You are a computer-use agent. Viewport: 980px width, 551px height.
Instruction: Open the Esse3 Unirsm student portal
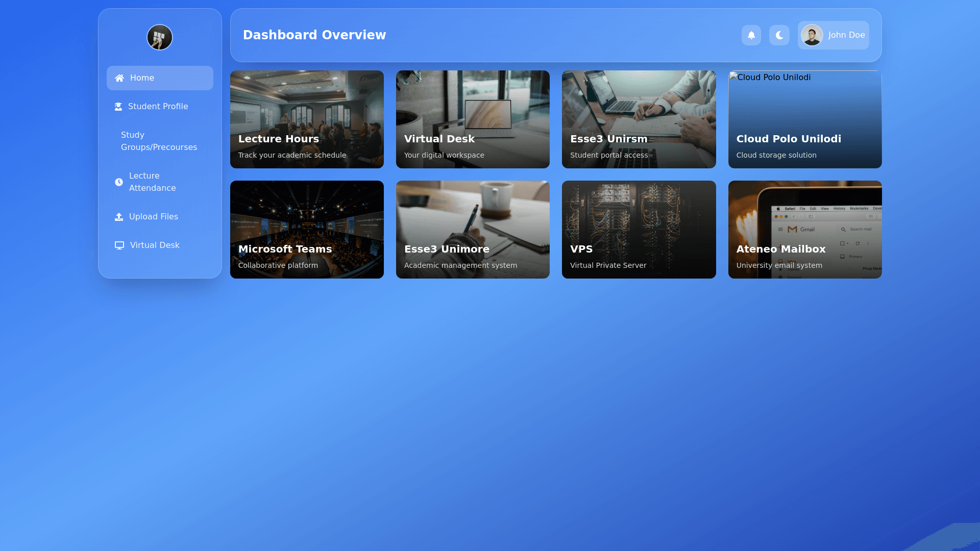click(639, 119)
